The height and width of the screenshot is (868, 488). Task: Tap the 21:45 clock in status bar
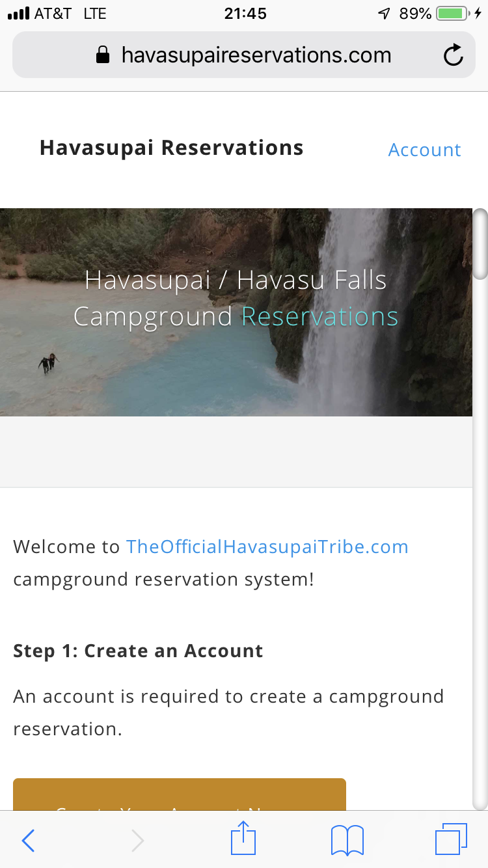(x=245, y=14)
